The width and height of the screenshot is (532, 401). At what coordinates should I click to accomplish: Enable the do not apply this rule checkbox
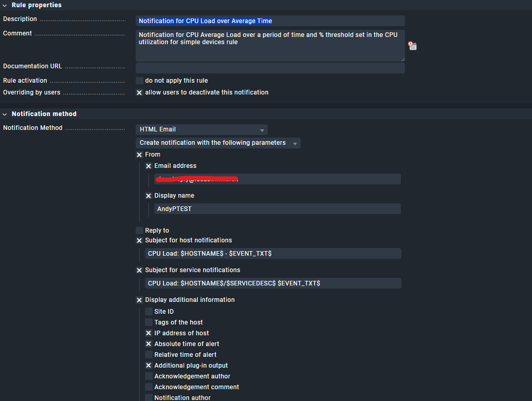tap(139, 81)
